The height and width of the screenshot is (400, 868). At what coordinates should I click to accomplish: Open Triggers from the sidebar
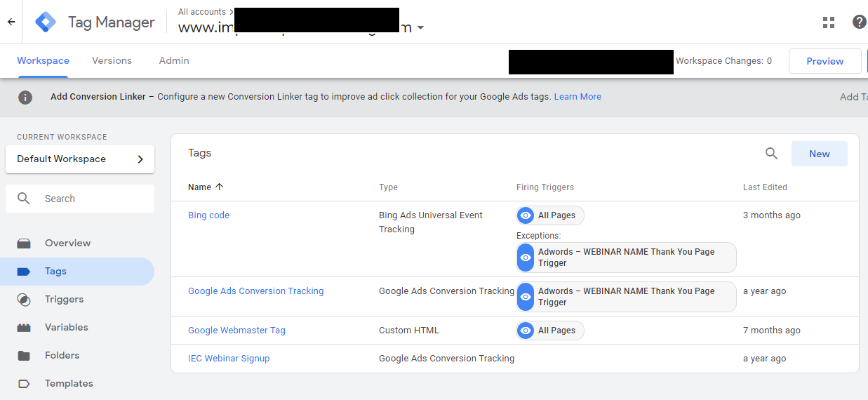tap(64, 300)
